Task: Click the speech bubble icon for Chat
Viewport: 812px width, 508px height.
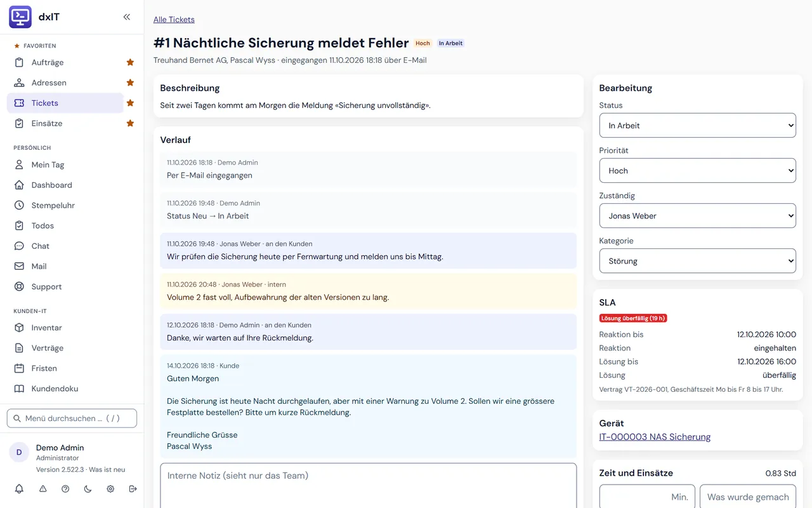Action: click(19, 246)
